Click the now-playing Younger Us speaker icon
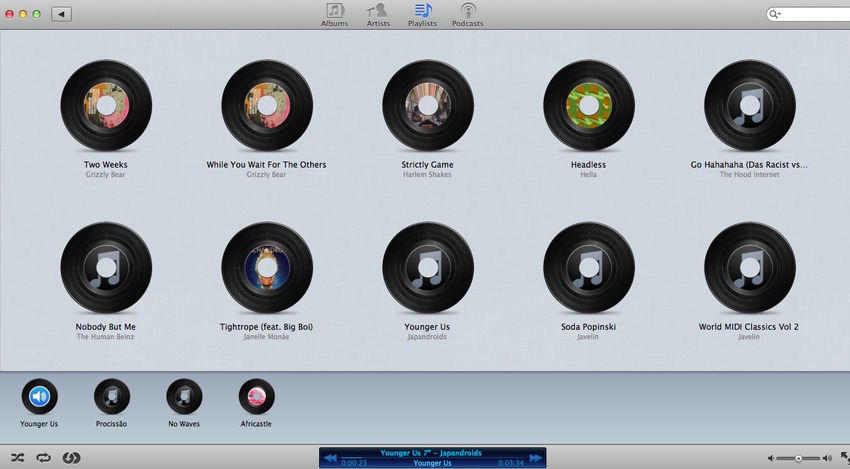Image resolution: width=850 pixels, height=469 pixels. coord(39,397)
